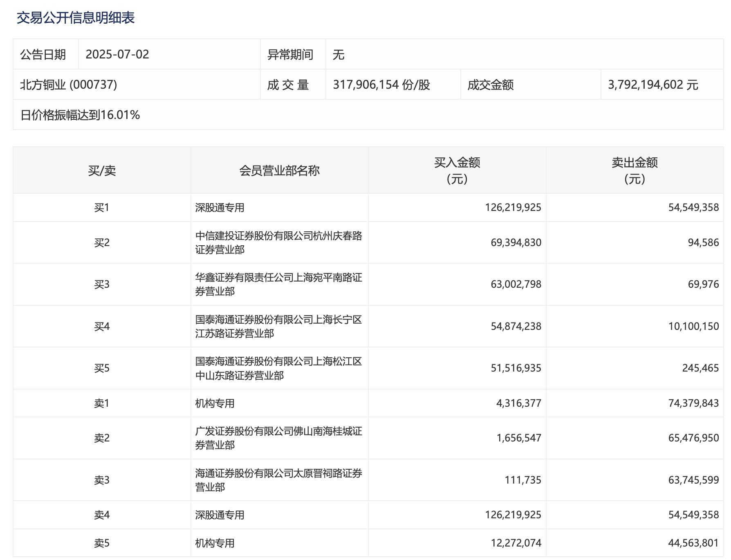Select buy amount 12,272,074

[516, 543]
